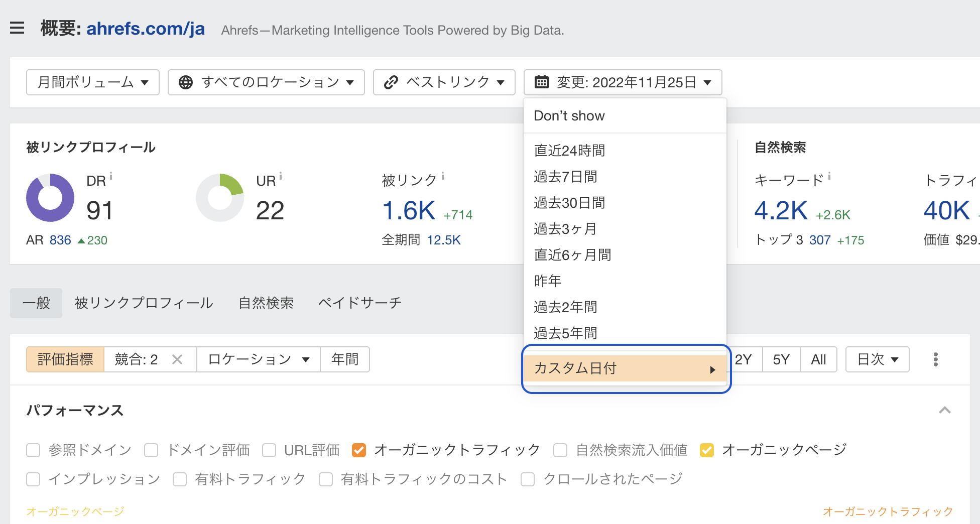Open the hamburger menu icon

[x=17, y=28]
